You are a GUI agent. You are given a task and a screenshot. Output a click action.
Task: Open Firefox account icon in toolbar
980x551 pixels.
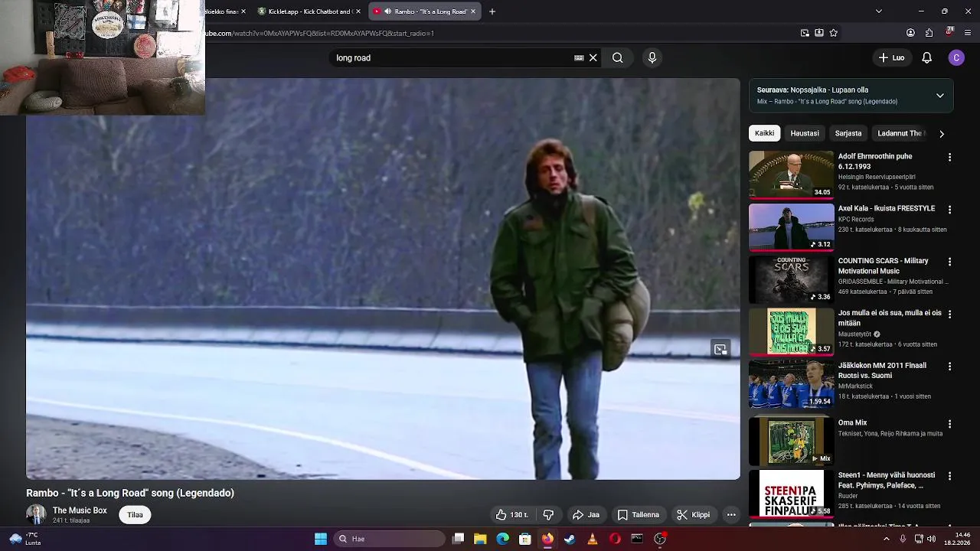(910, 33)
